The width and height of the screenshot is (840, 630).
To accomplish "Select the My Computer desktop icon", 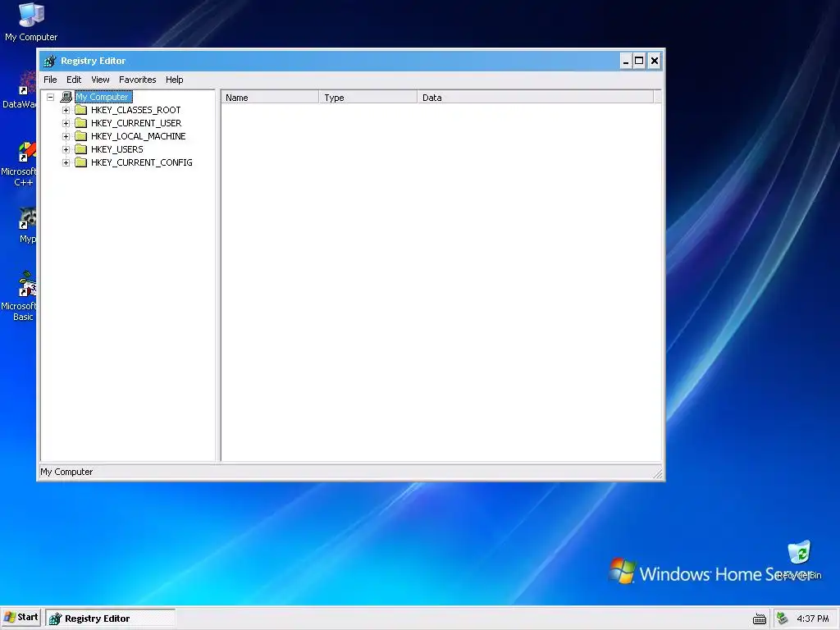I will [31, 22].
